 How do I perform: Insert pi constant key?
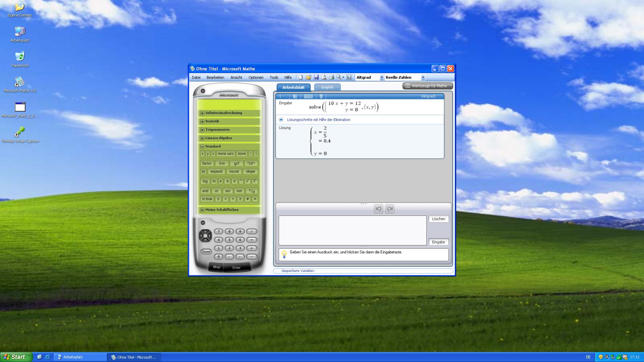(227, 181)
